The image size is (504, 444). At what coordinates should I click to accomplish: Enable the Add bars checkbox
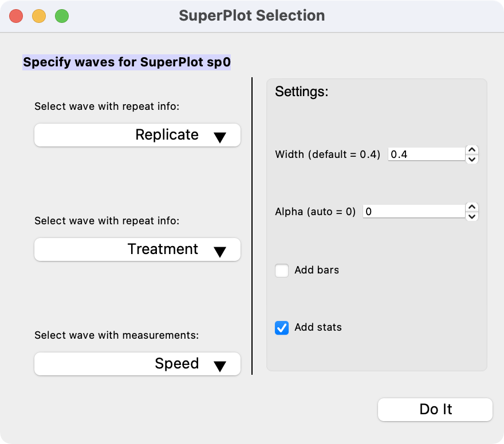pos(282,270)
